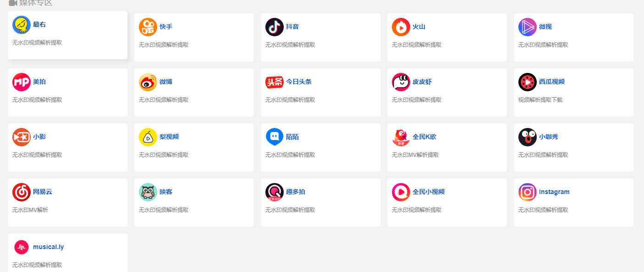This screenshot has width=644, height=272.
Task: Click description text under musical.ly
Action: [37, 265]
